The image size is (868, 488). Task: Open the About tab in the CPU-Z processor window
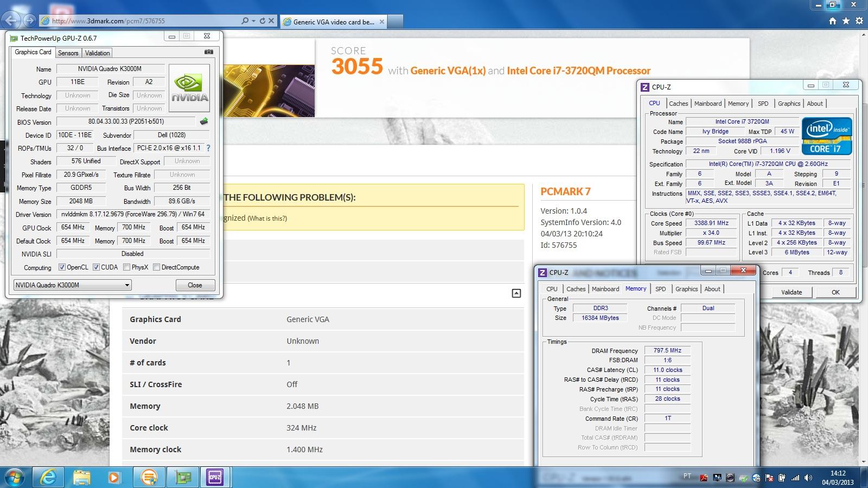coord(815,104)
